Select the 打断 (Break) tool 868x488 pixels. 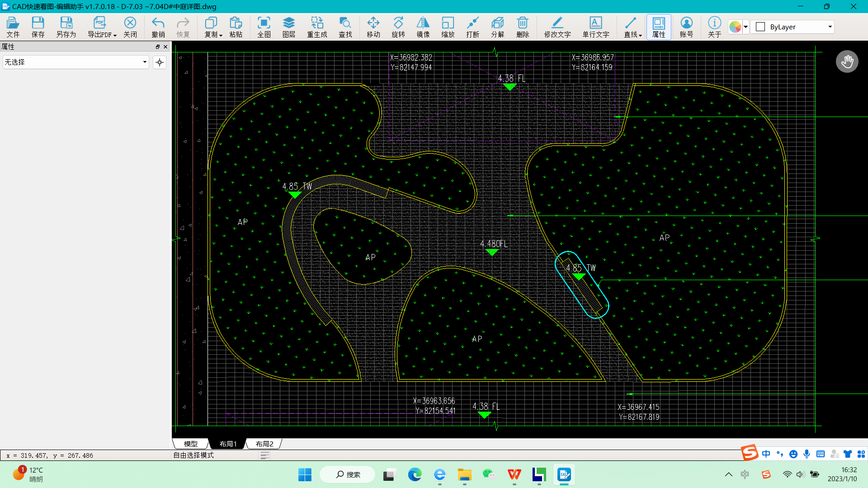(473, 27)
